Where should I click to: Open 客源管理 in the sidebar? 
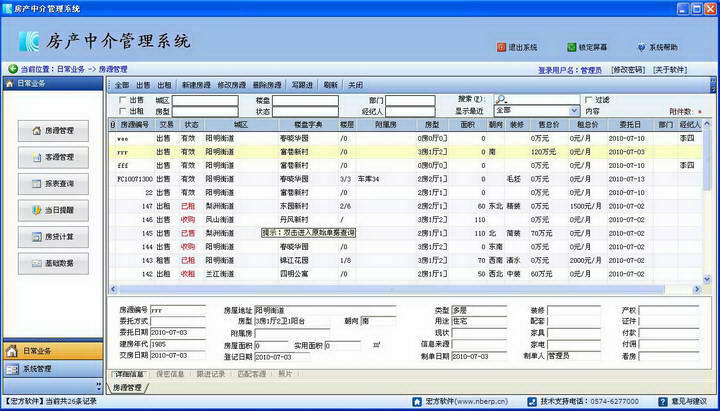[x=53, y=158]
